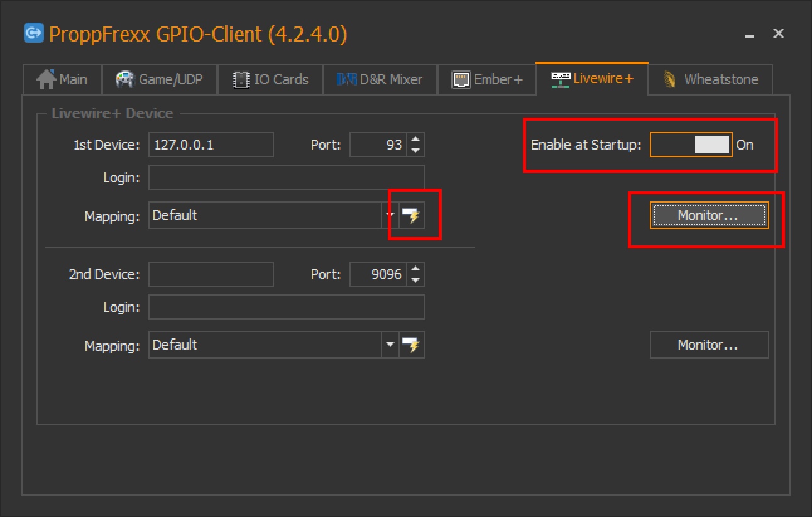Click the window title 'PropFrexx GPIO-Client (4.2.4.0)'
Image resolution: width=812 pixels, height=517 pixels.
click(x=198, y=34)
